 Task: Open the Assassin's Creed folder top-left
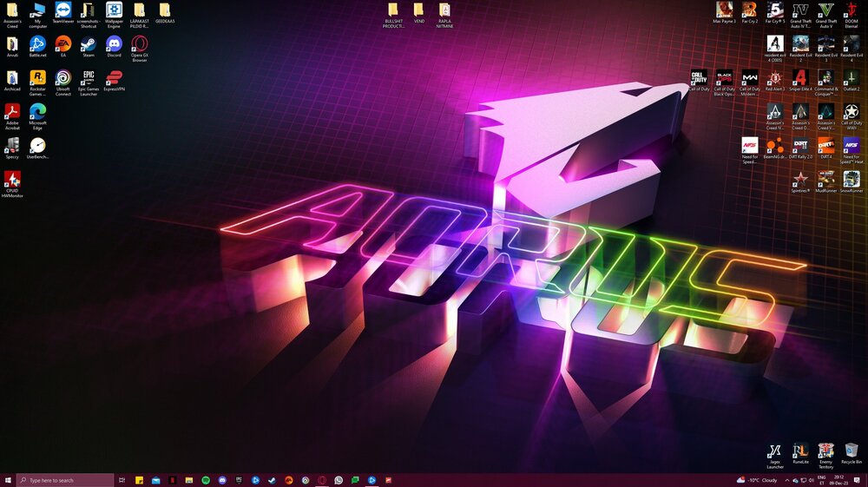pos(12,15)
